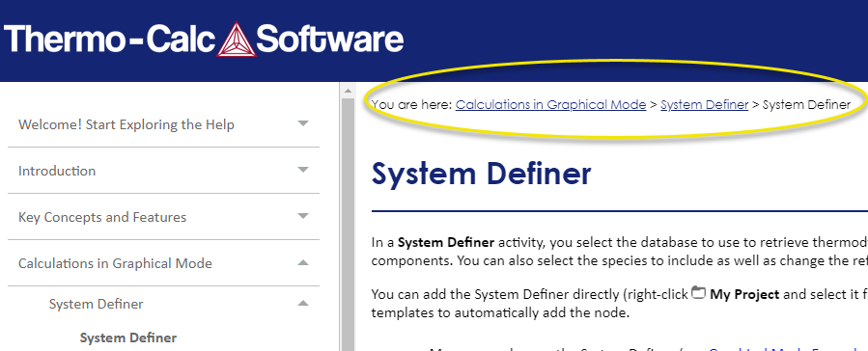Image resolution: width=868 pixels, height=351 pixels.
Task: Expand the Introduction section arrow
Action: tap(303, 171)
